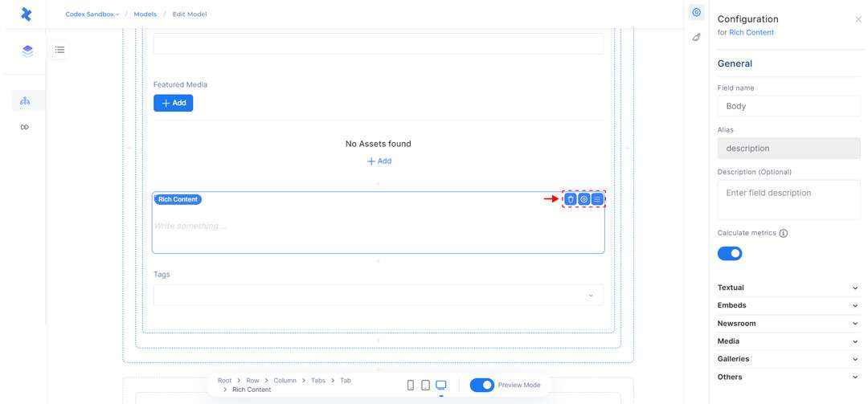
Task: Click the Field name input containing Body
Action: (x=789, y=106)
